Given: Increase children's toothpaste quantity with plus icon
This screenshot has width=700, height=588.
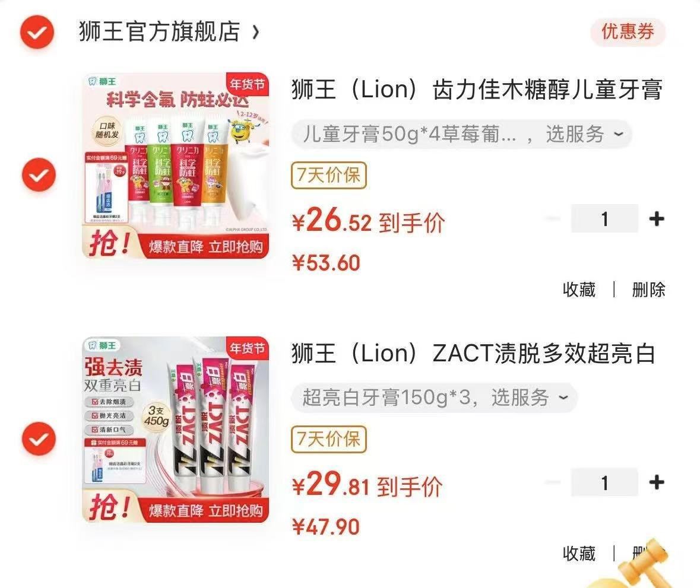Looking at the screenshot, I should coord(657,218).
